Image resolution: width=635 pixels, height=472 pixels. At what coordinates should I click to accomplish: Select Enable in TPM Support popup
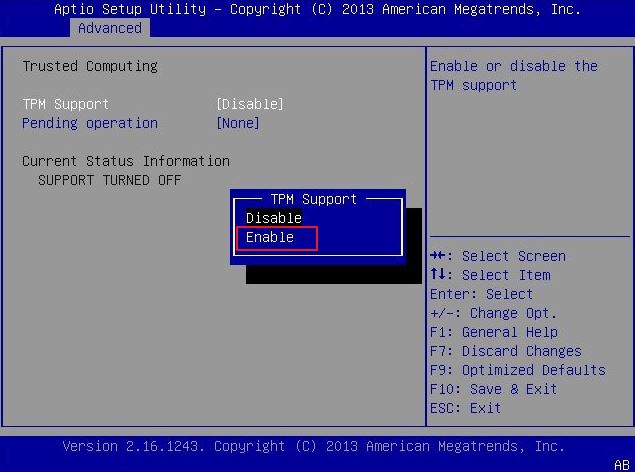(270, 237)
